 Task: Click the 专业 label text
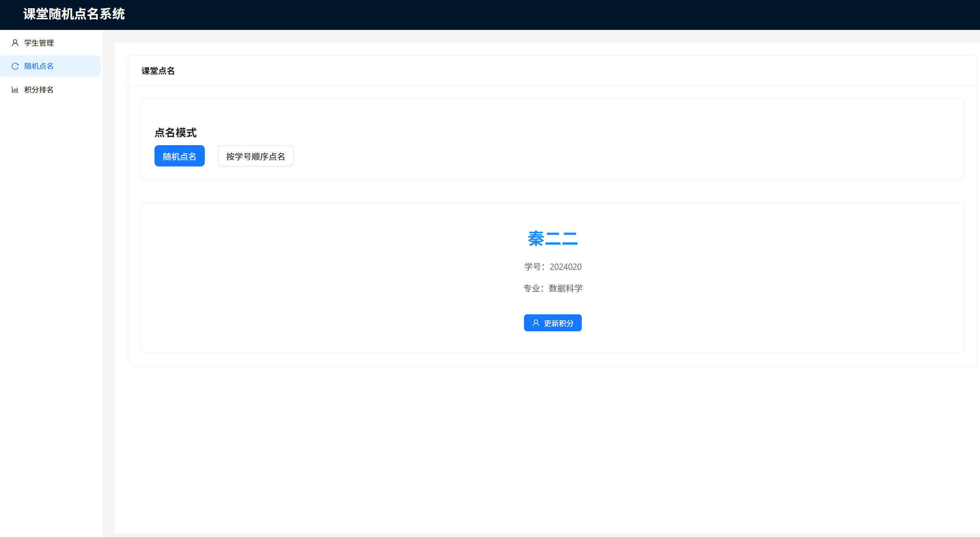pyautogui.click(x=531, y=288)
